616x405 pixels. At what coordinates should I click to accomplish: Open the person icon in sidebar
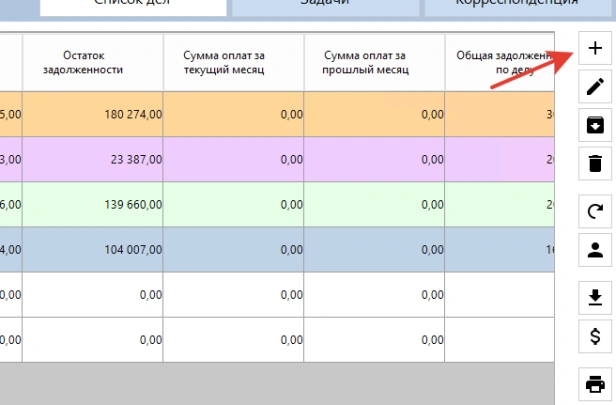coord(595,249)
